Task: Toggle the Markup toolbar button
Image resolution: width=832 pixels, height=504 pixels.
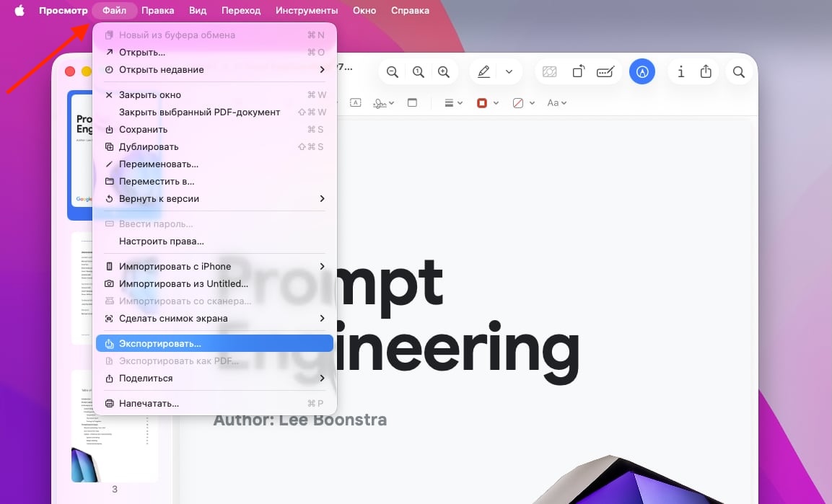Action: pos(642,71)
